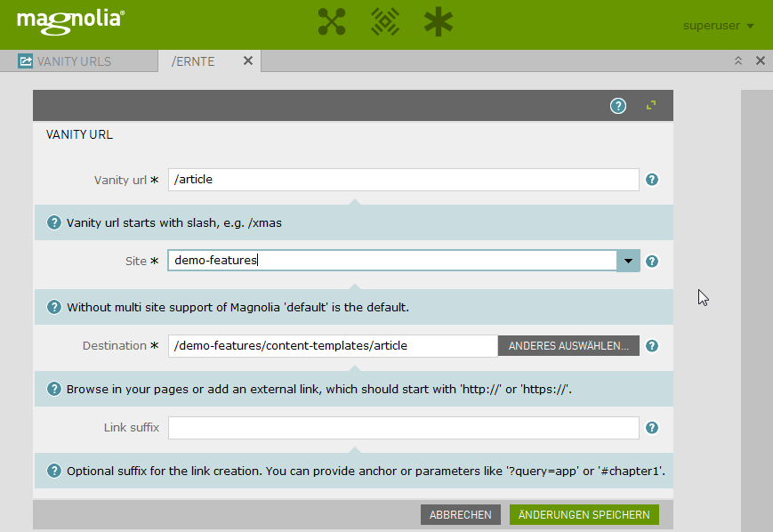This screenshot has width=773, height=532.
Task: Show help for Link suffix field
Action: point(652,428)
